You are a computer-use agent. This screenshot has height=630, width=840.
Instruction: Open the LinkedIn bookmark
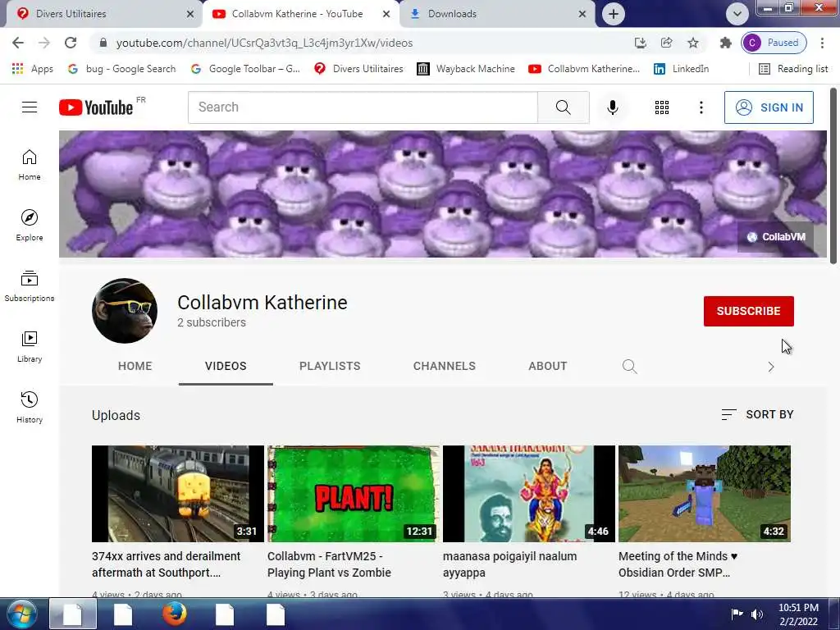click(682, 69)
